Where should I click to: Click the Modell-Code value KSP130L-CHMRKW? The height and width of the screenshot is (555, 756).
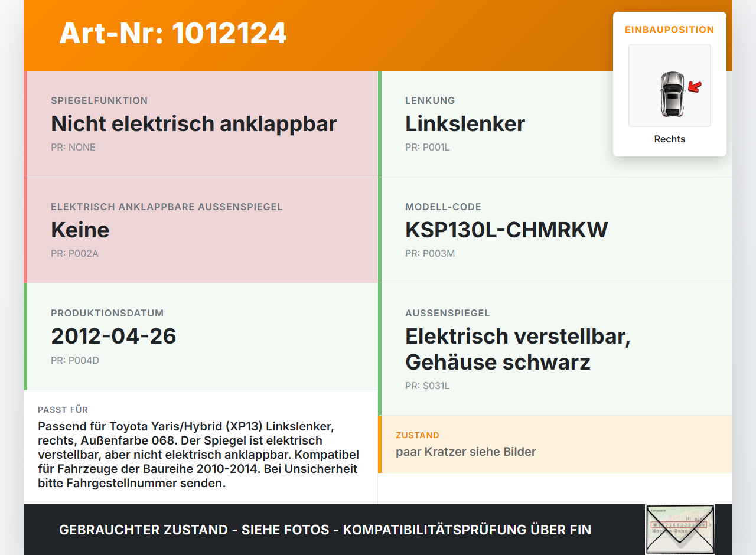pyautogui.click(x=506, y=230)
